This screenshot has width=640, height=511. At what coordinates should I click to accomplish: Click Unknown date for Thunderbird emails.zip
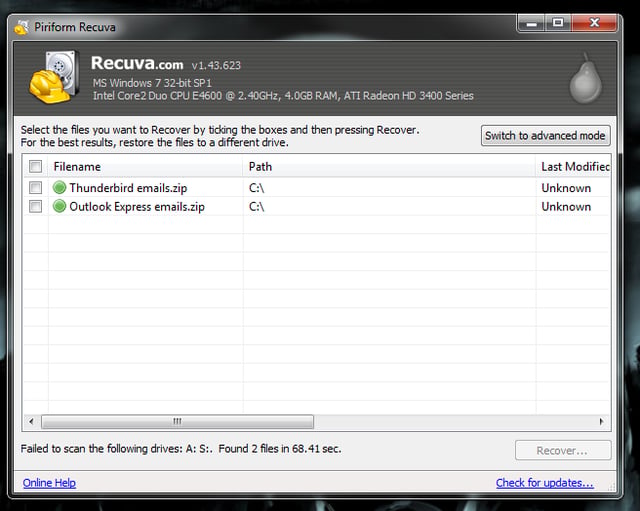point(566,188)
